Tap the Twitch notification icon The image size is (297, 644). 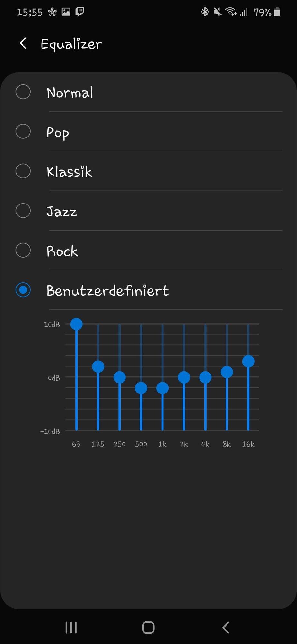(80, 12)
